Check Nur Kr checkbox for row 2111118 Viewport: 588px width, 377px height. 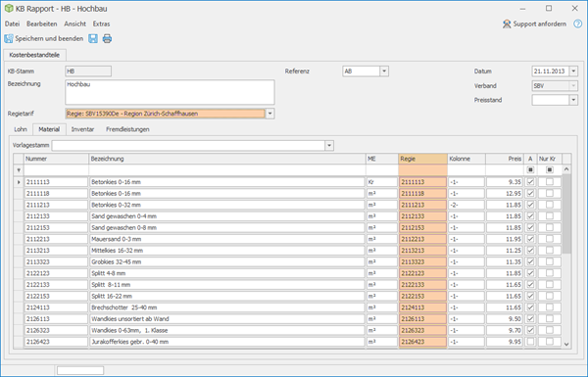pos(550,193)
